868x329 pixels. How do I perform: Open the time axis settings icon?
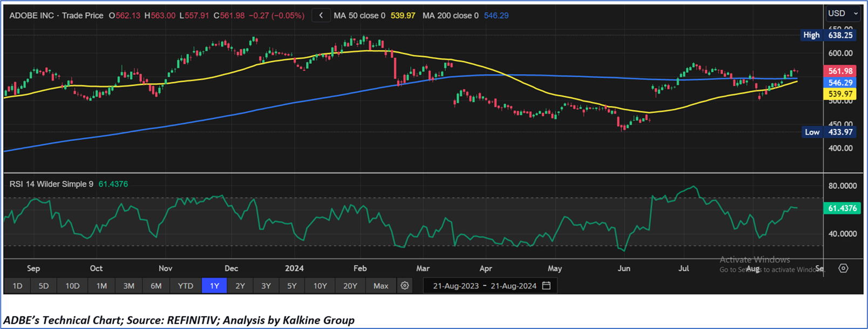click(843, 268)
